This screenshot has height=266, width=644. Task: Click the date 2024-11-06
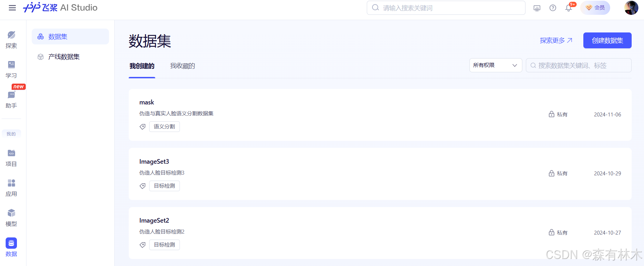607,114
